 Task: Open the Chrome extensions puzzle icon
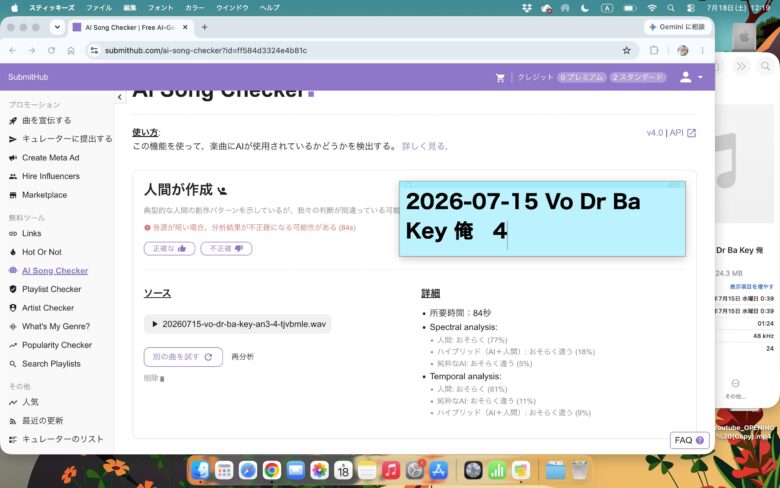tap(654, 50)
